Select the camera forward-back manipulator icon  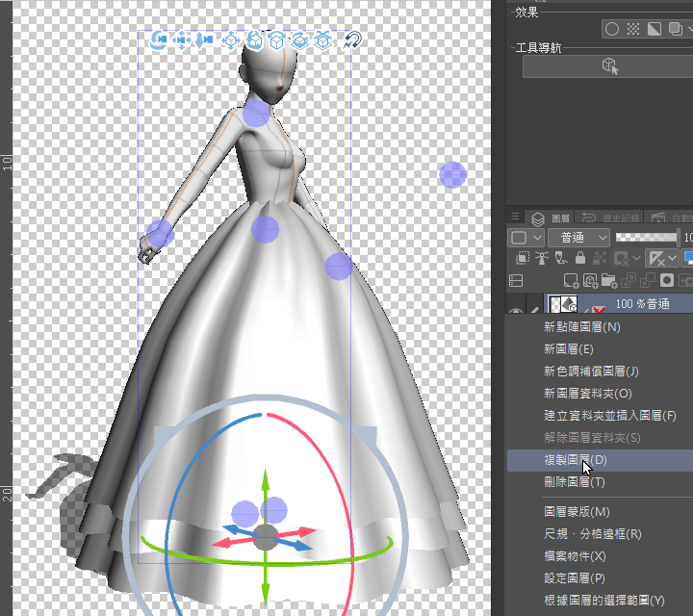click(204, 40)
